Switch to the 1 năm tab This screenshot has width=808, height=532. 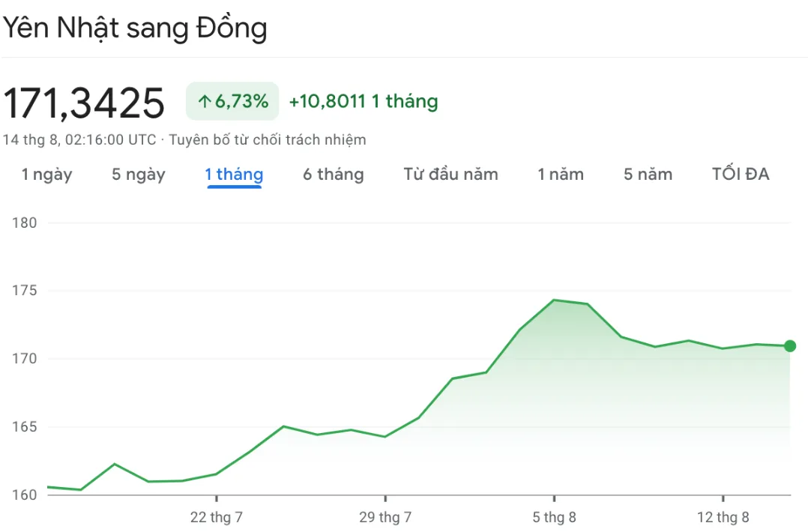point(561,175)
